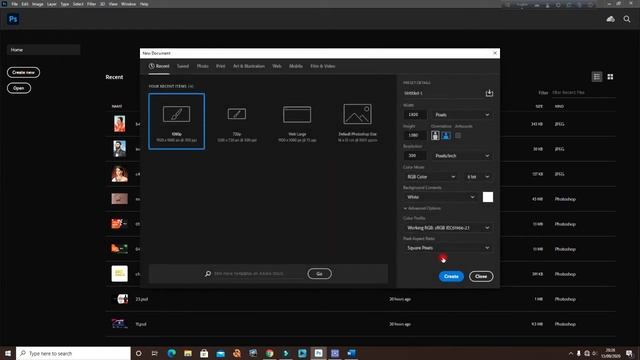Viewport: 640px width, 360px height.
Task: Switch to the Web tab
Action: (277, 66)
